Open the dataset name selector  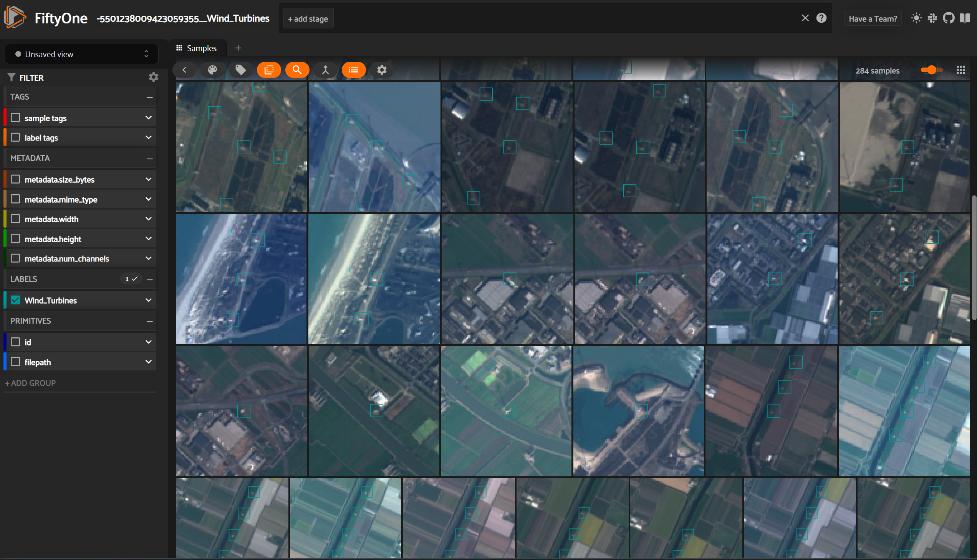click(x=183, y=18)
